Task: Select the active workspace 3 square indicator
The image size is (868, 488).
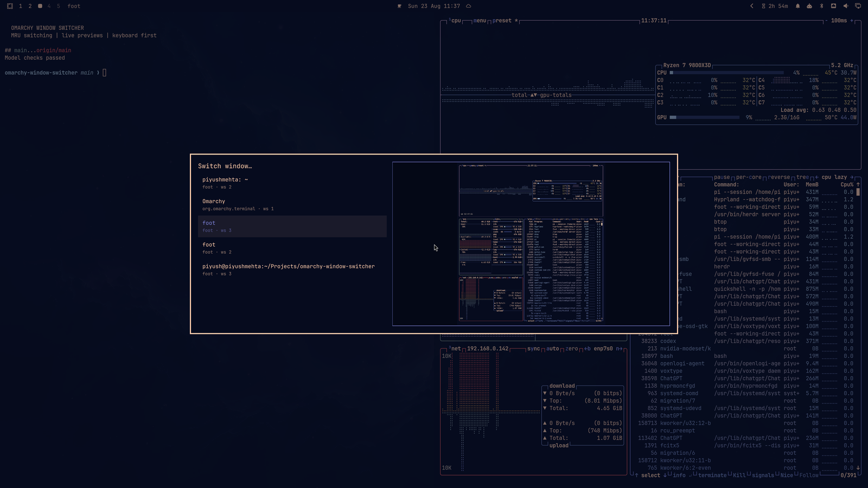Action: click(40, 6)
